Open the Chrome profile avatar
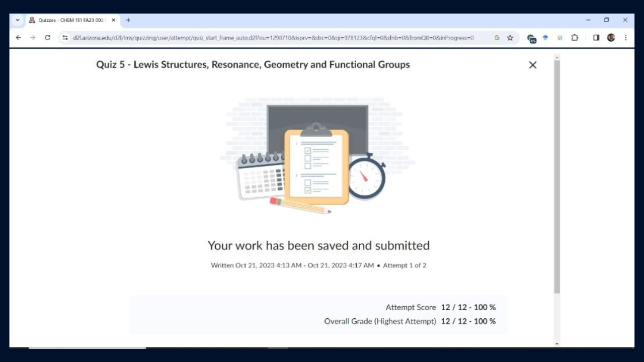 [x=611, y=38]
